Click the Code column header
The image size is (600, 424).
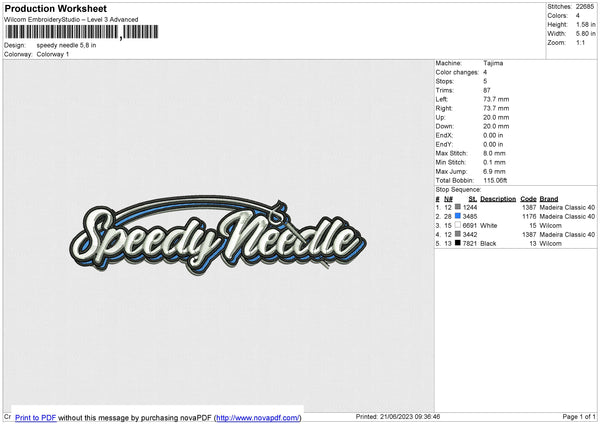tap(528, 199)
